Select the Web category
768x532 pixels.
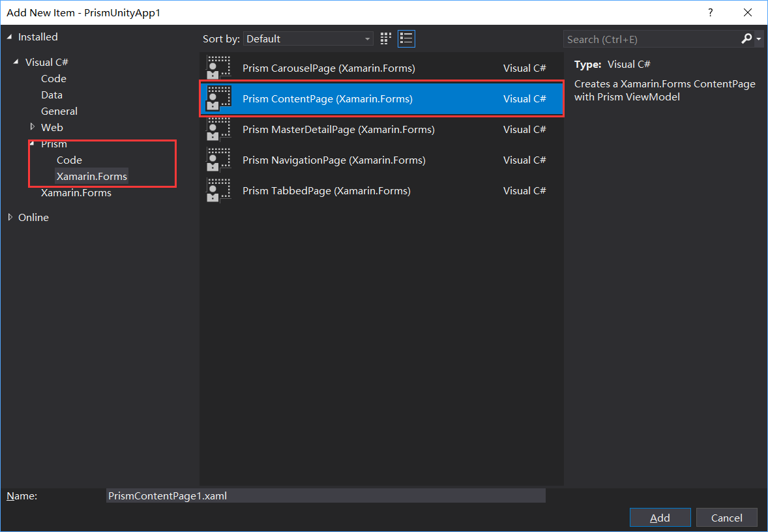[x=52, y=127]
